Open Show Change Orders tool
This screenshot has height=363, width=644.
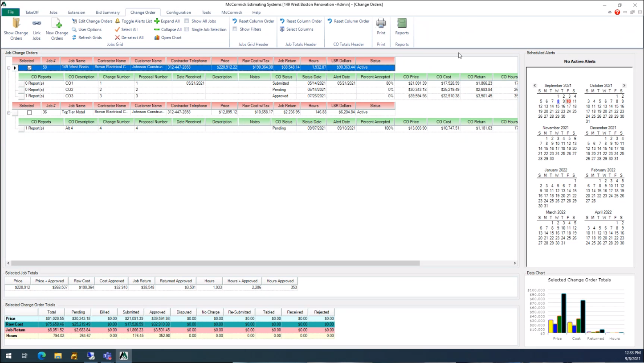click(16, 29)
